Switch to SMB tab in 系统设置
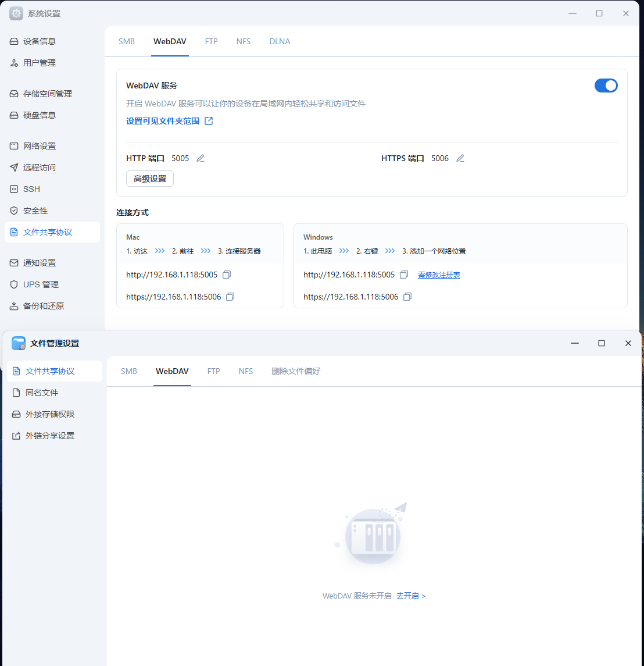Image resolution: width=644 pixels, height=666 pixels. click(x=127, y=41)
